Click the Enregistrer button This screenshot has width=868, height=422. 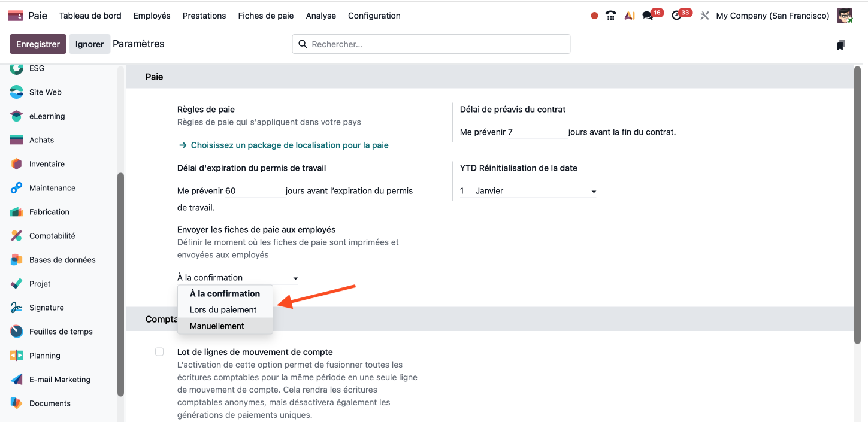(x=38, y=44)
